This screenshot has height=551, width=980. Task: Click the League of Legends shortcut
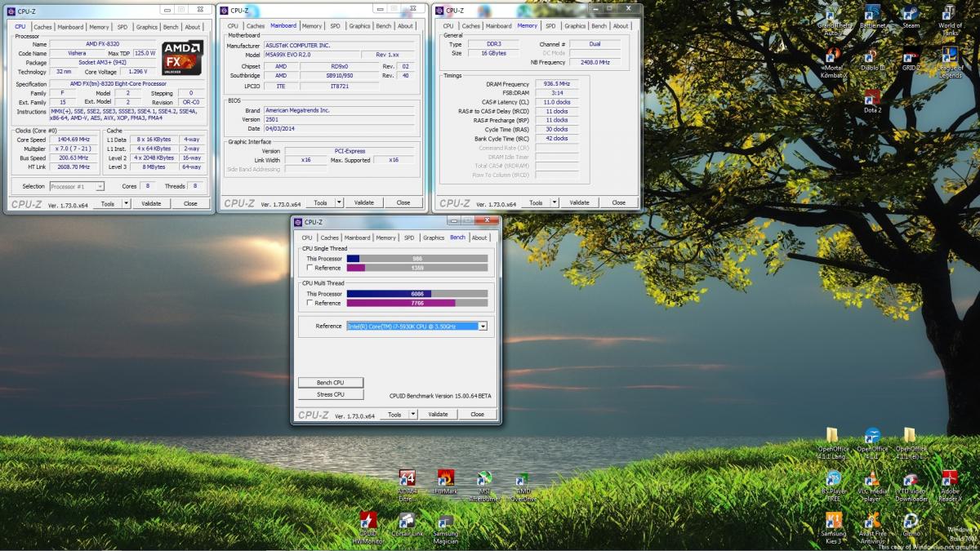click(x=950, y=63)
